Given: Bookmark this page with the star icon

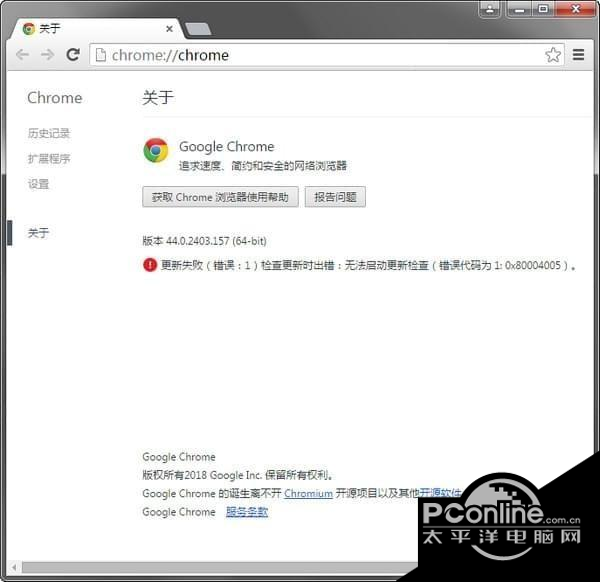Looking at the screenshot, I should pyautogui.click(x=553, y=55).
